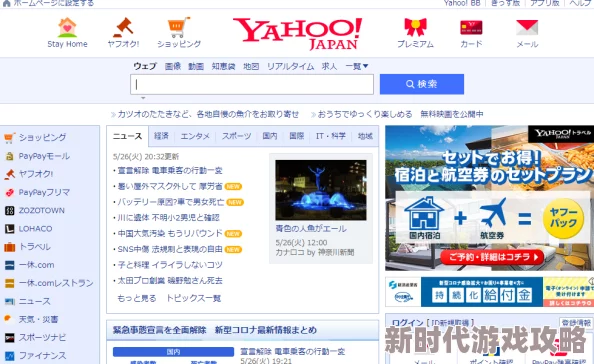This screenshot has width=594, height=364.
Task: Open the blue fountain news thumbnail
Action: [x=321, y=190]
